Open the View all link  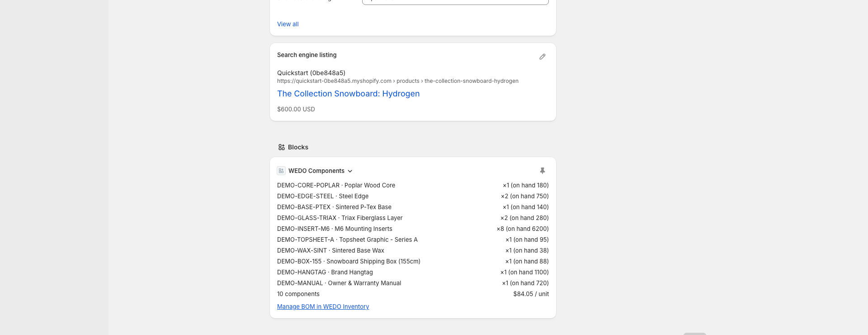click(288, 24)
